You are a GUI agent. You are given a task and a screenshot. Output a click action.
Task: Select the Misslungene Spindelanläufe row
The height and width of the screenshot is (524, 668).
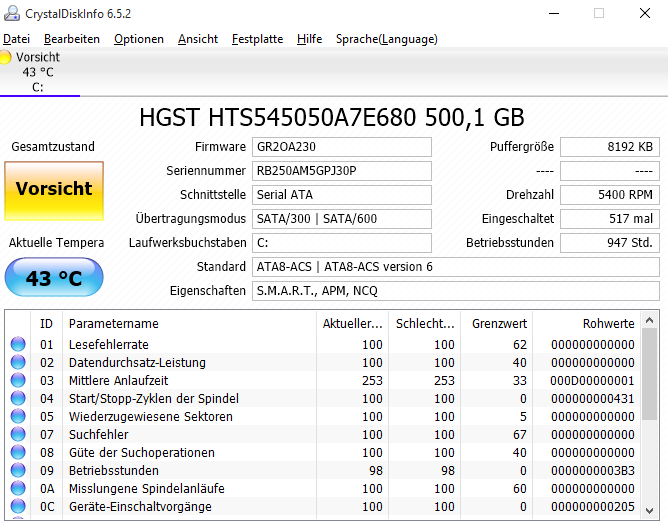[x=323, y=488]
